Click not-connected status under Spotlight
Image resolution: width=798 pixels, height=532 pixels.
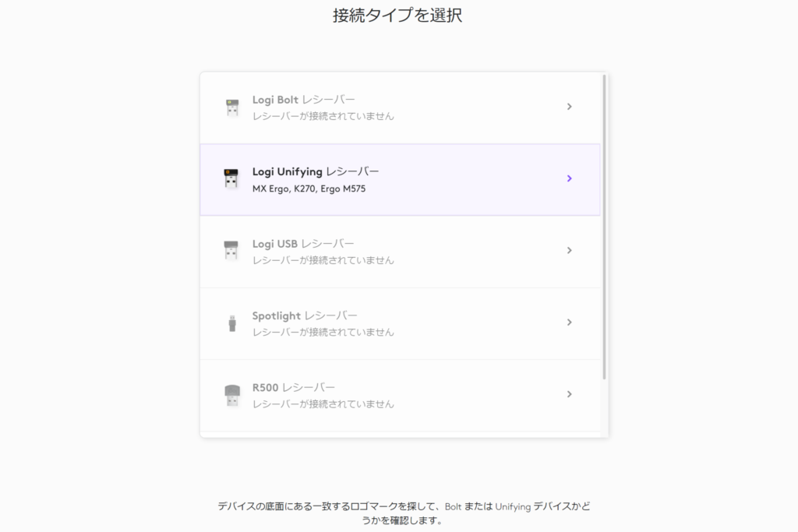point(323,332)
